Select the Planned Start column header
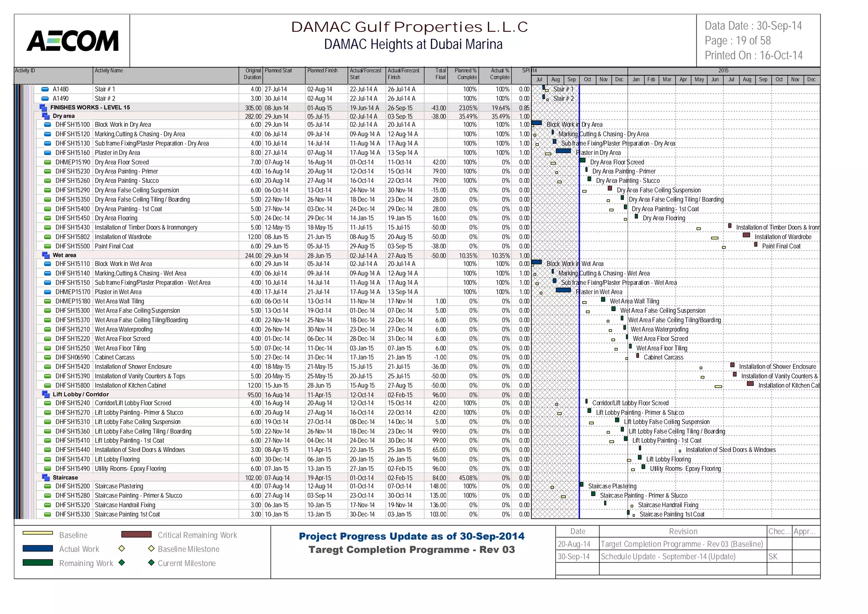The width and height of the screenshot is (868, 614). tap(284, 75)
